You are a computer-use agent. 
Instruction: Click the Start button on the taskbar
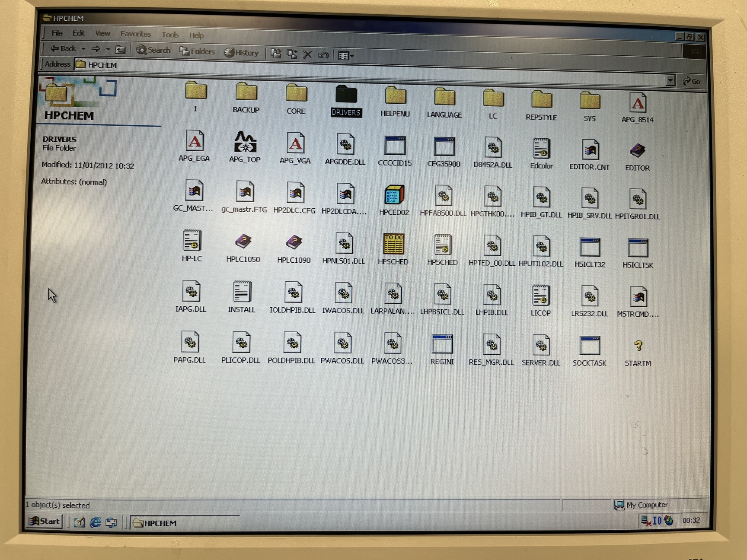coord(45,521)
